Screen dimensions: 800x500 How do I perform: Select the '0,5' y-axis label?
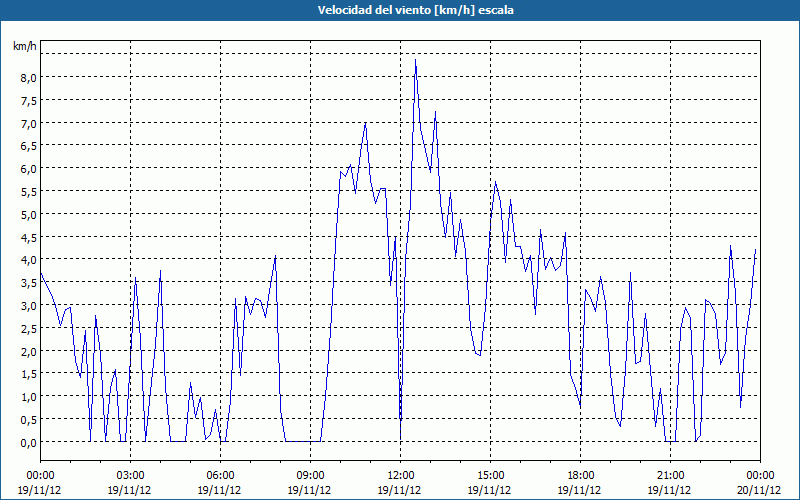(x=29, y=420)
